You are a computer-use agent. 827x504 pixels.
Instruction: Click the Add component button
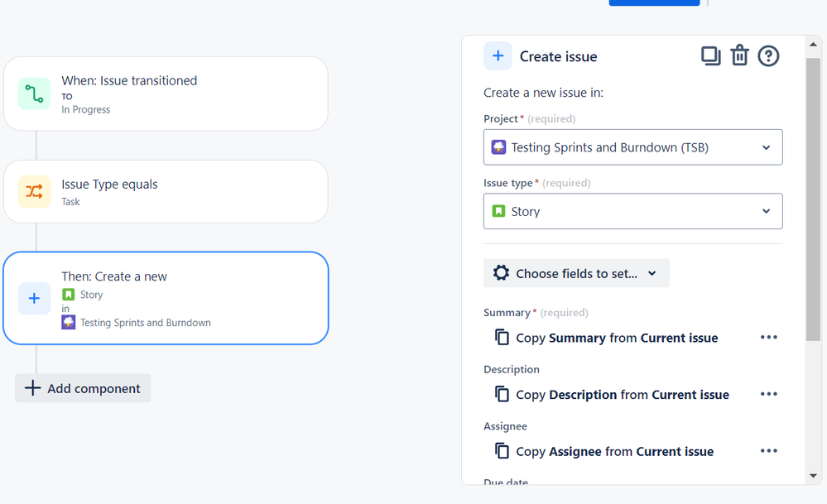click(x=82, y=387)
